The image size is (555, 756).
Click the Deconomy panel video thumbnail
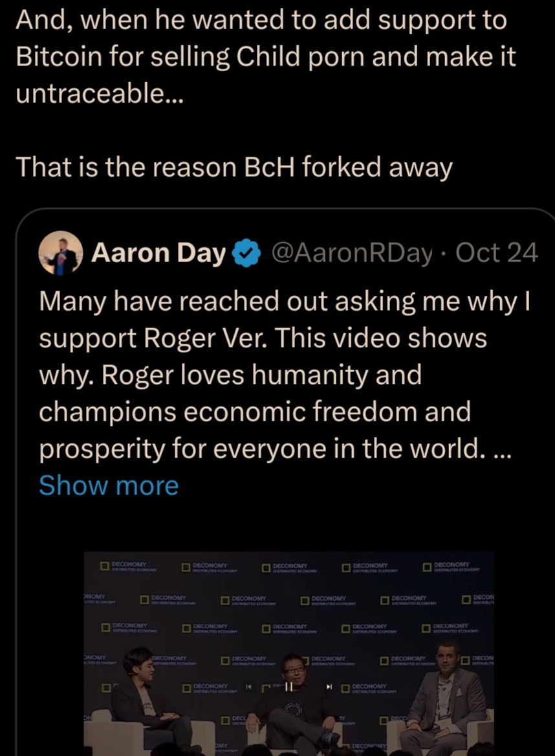click(x=289, y=654)
